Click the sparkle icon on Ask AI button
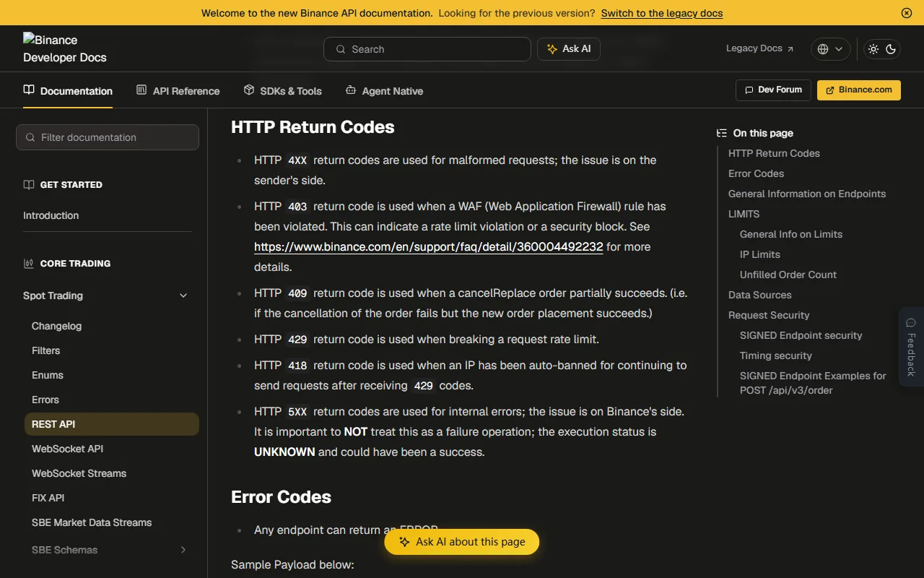This screenshot has height=578, width=924. pos(552,49)
